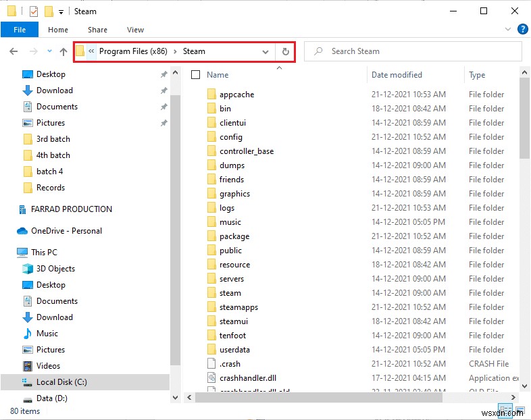
Task: Click file list vertical scroll up arrow
Action: click(x=524, y=72)
